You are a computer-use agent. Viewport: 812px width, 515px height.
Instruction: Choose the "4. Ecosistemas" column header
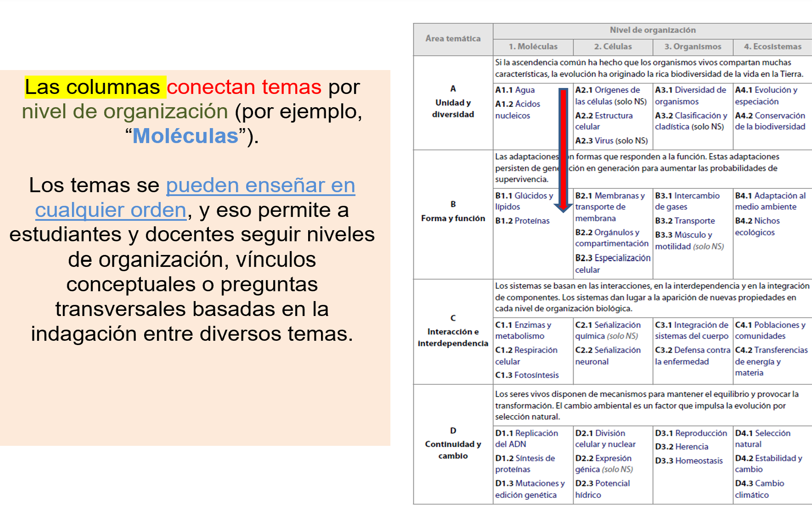772,47
